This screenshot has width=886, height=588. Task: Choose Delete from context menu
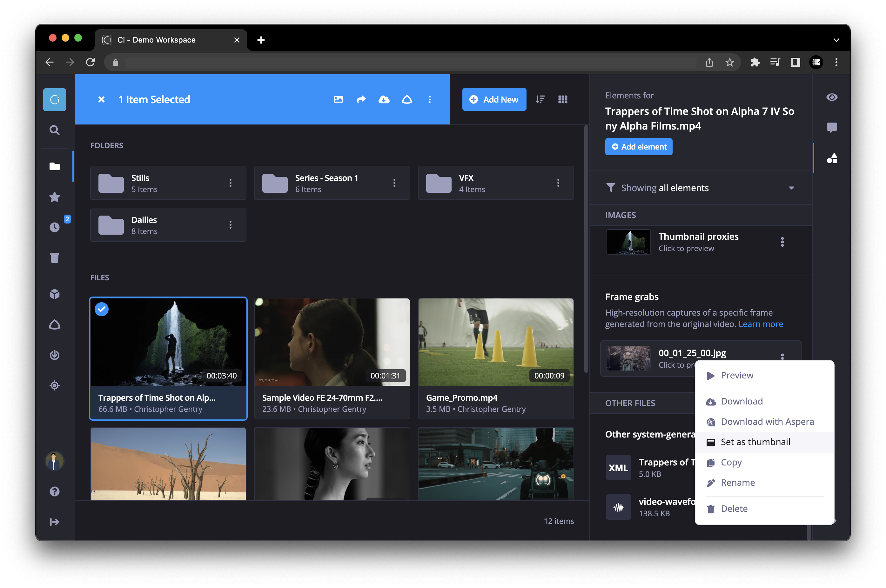[x=764, y=509]
